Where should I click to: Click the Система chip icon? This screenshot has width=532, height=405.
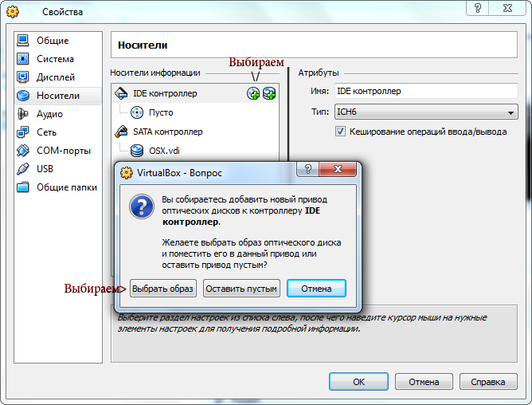tap(23, 59)
